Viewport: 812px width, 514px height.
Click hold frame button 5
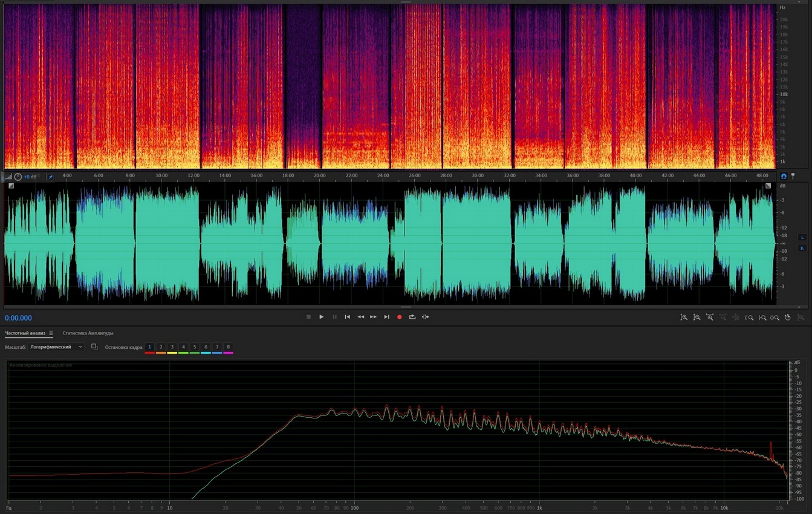pos(195,347)
